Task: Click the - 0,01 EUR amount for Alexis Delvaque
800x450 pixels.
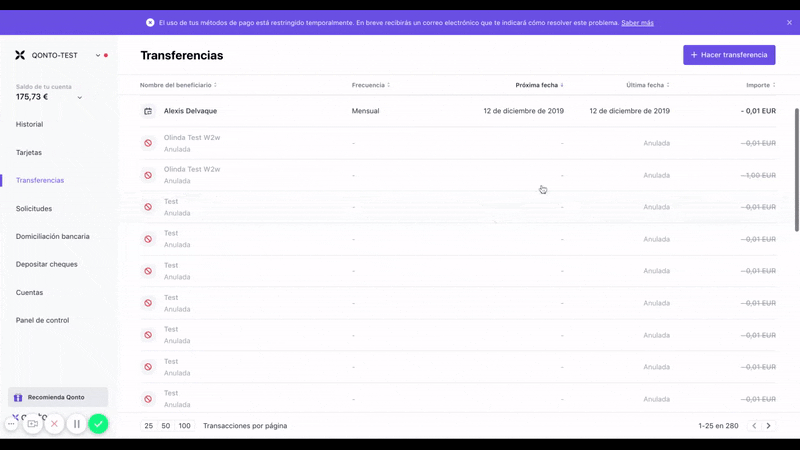Action: pos(758,111)
